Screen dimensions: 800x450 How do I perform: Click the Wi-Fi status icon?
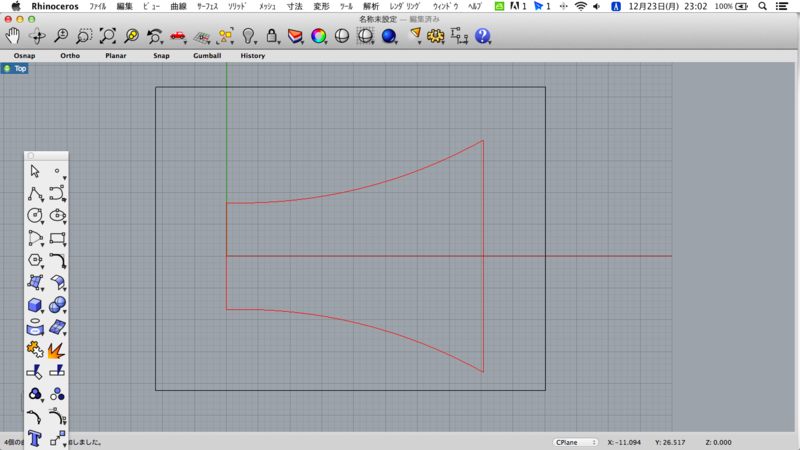[581, 6]
